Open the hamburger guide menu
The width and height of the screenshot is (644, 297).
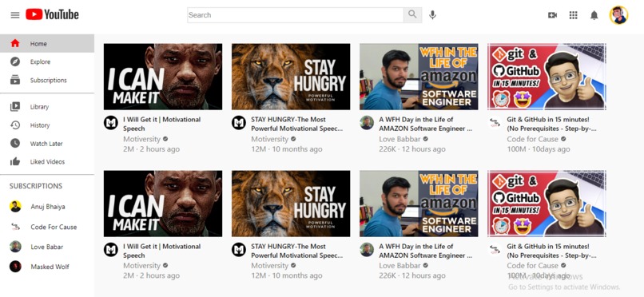tap(15, 15)
